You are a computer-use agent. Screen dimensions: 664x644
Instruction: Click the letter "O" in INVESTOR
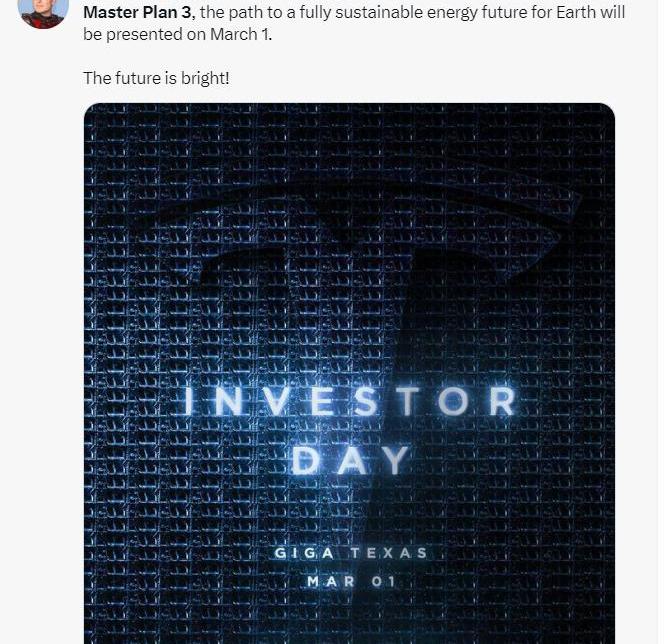coord(453,402)
